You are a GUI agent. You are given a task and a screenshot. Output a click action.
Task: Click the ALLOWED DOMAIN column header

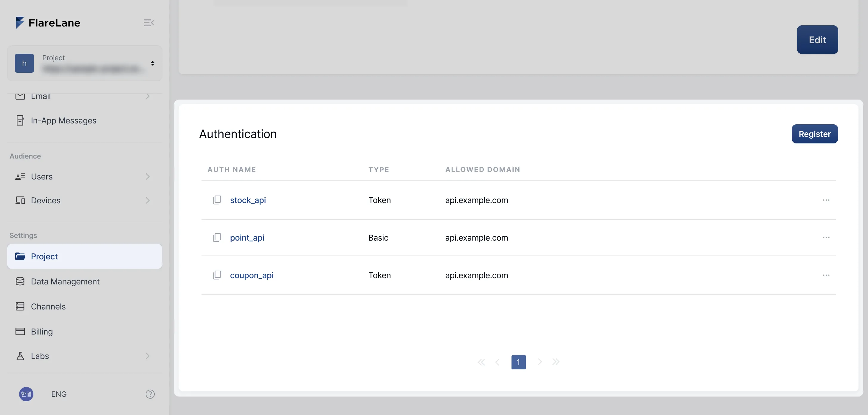click(x=483, y=170)
